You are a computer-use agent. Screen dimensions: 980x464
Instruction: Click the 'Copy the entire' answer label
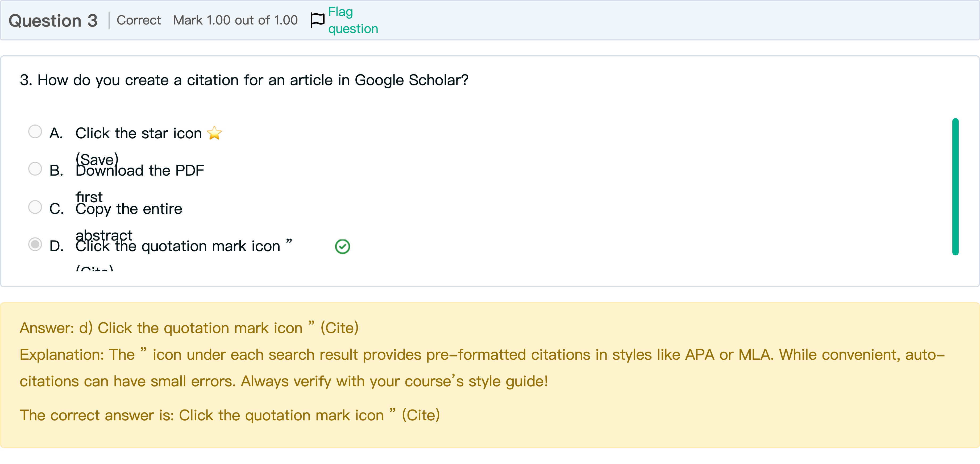(x=128, y=209)
